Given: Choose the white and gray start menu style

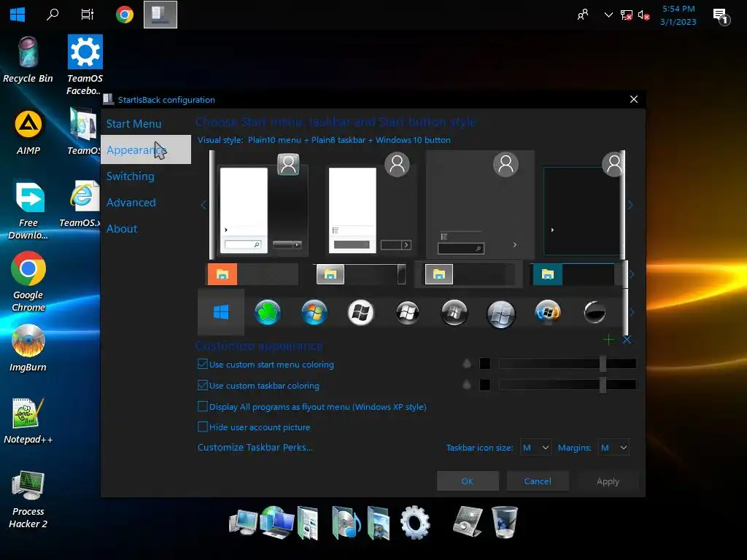Looking at the screenshot, I should [371, 206].
